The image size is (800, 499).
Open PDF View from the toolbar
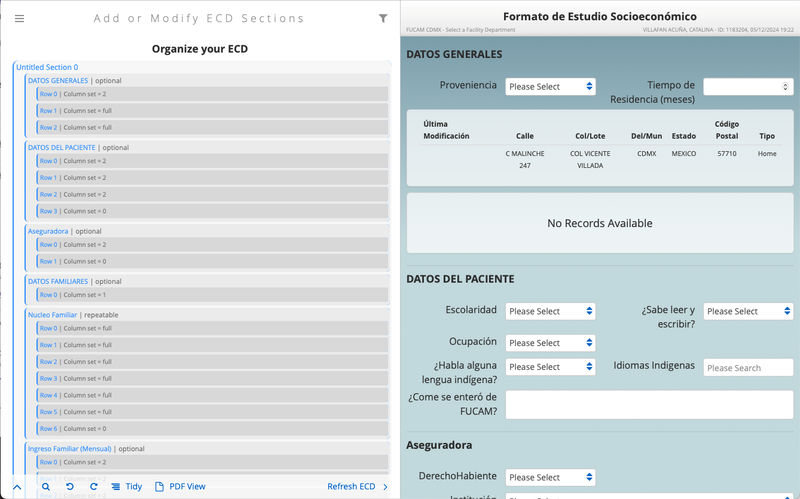pos(179,486)
